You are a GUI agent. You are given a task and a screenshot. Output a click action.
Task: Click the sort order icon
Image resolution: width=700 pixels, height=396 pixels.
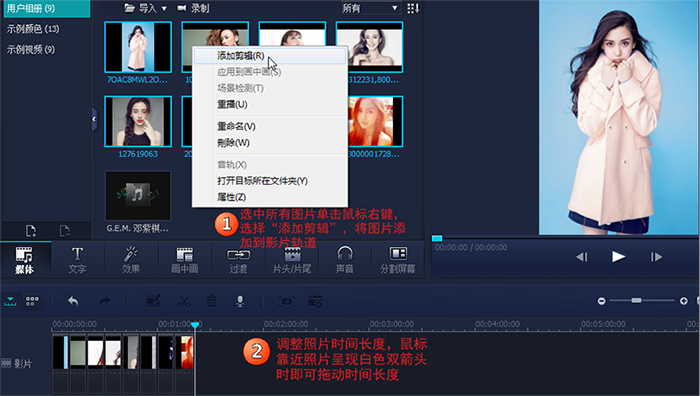pyautogui.click(x=413, y=8)
